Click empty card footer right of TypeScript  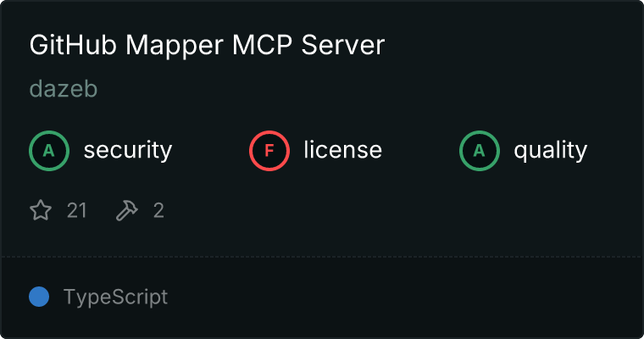(x=402, y=297)
